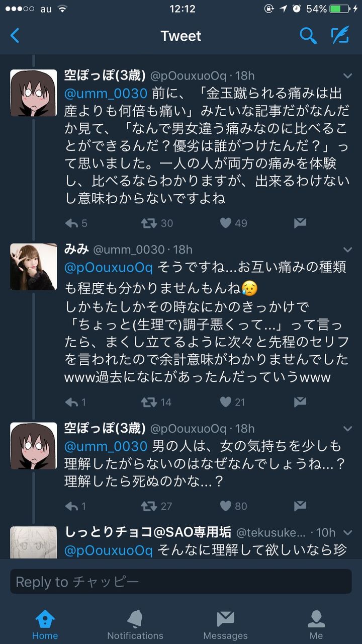The height and width of the screenshot is (644, 362).
Task: Switch to the Notifications tab
Action: click(135, 625)
